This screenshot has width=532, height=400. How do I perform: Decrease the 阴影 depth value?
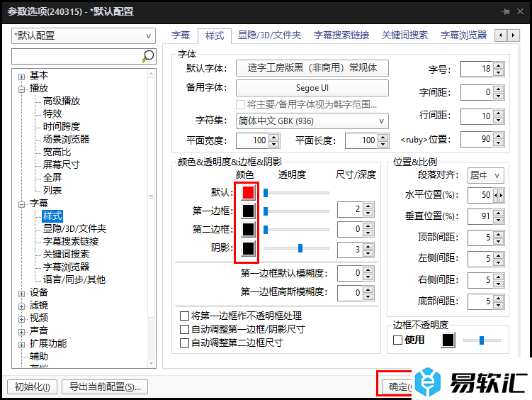368,253
